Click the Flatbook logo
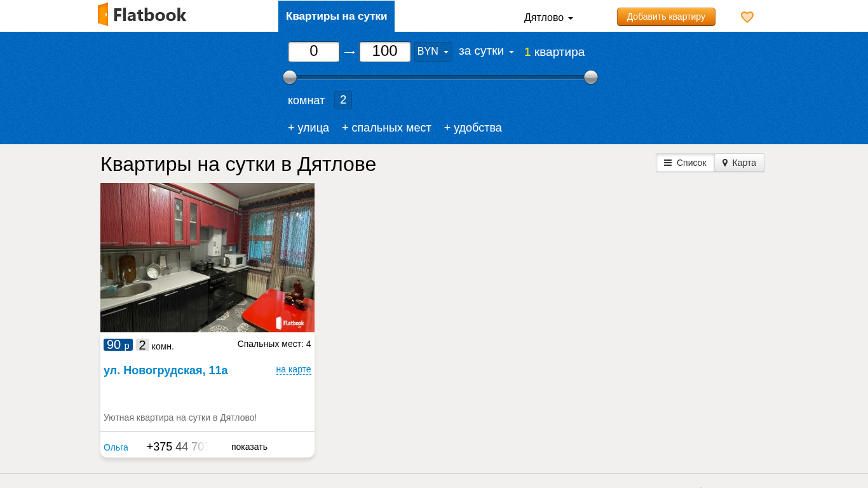 [142, 15]
